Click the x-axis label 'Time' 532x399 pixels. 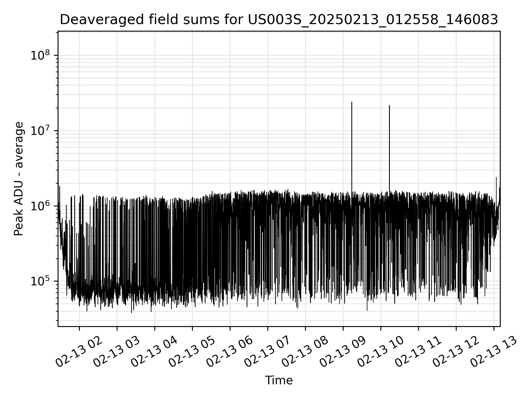coord(279,380)
